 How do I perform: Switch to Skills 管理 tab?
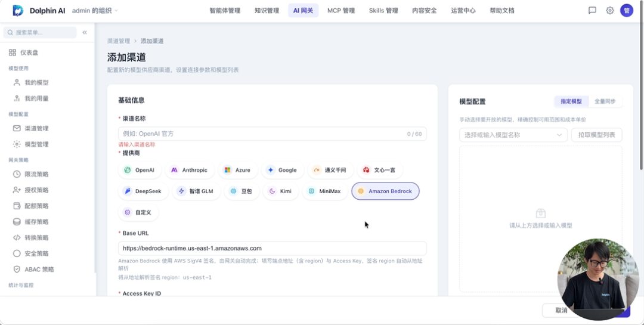click(x=383, y=11)
